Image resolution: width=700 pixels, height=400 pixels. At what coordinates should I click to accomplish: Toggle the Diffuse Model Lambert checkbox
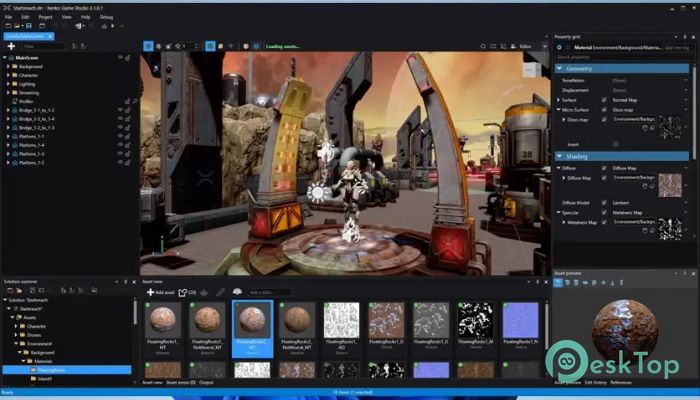click(604, 203)
